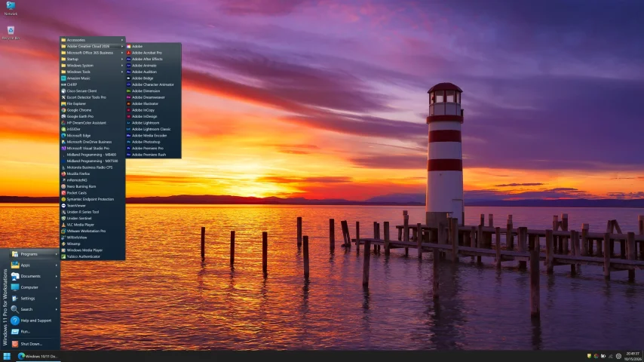Open Adobe Bridge
This screenshot has height=362, width=644.
tap(154, 78)
